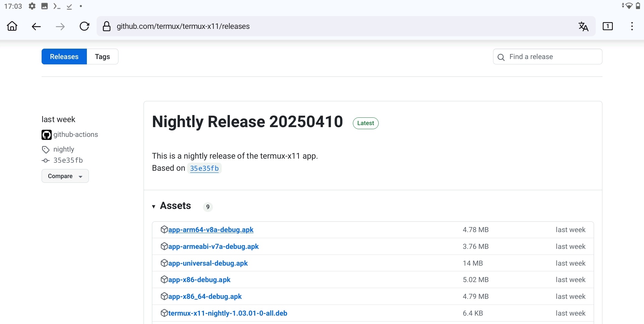Tap the padlock site security icon
Viewport: 644px width, 324px height.
pyautogui.click(x=107, y=26)
